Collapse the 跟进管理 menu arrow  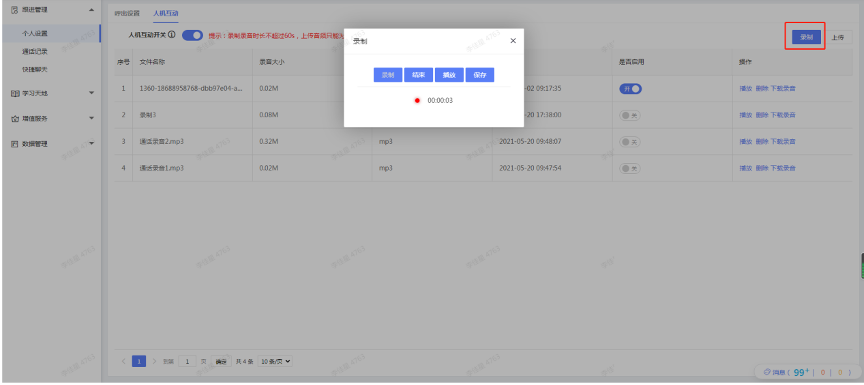click(91, 10)
